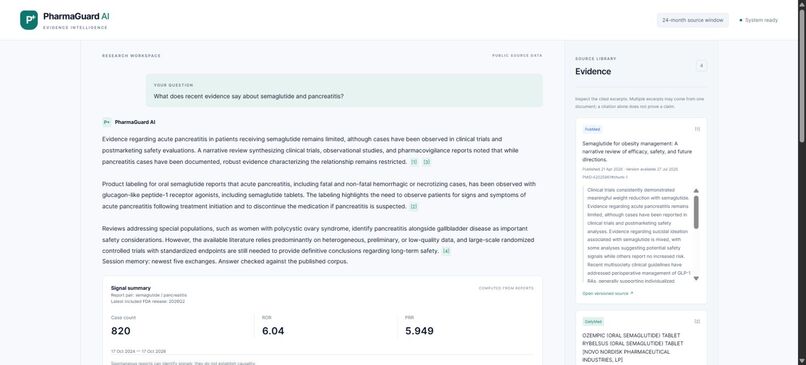This screenshot has height=365, width=806.
Task: Click the small PharmaGuard AI avatar icon
Action: coord(106,122)
